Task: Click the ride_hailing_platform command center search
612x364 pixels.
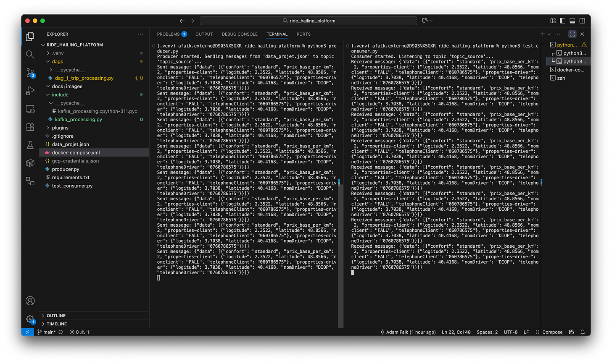Action: pyautogui.click(x=309, y=21)
